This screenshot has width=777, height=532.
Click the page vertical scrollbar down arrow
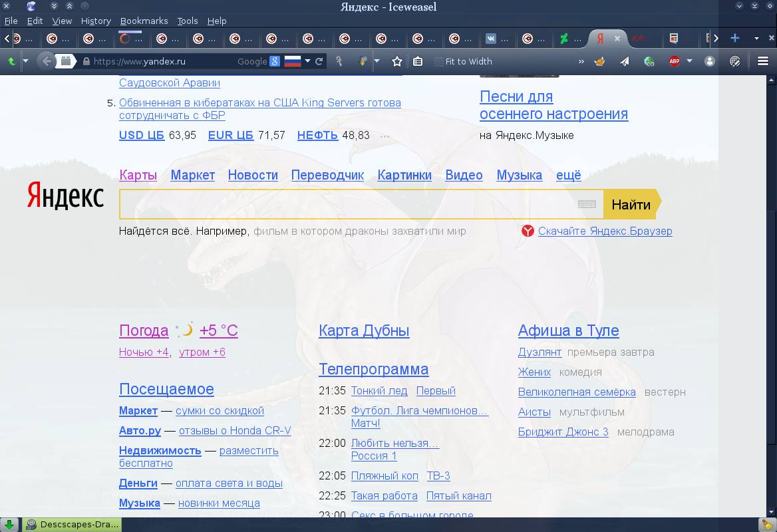click(x=772, y=512)
